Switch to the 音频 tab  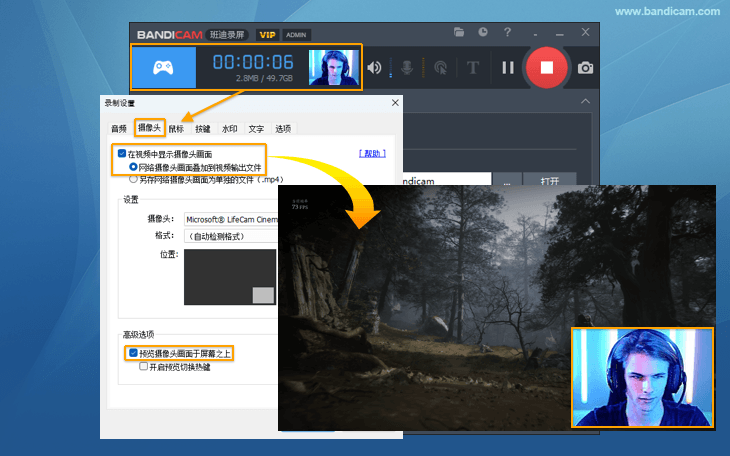119,128
